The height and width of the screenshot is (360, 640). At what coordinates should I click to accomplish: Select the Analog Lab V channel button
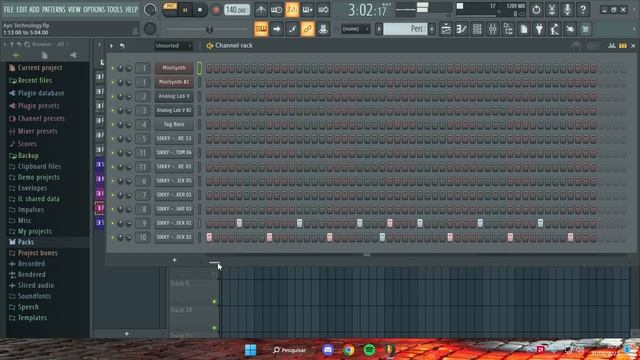click(x=174, y=96)
